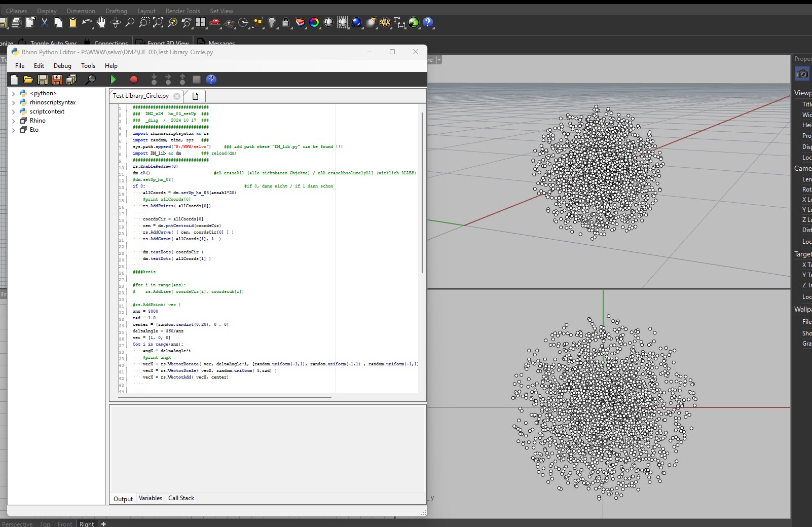This screenshot has height=527, width=812.
Task: Expand the Rhino node in the editor tree
Action: (x=13, y=121)
